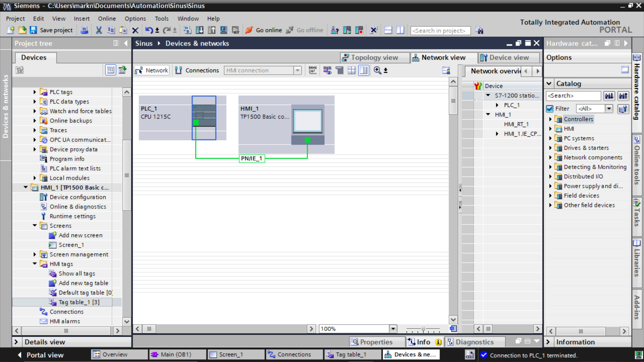This screenshot has width=644, height=362.
Task: Toggle the Connections mode button
Action: click(197, 70)
